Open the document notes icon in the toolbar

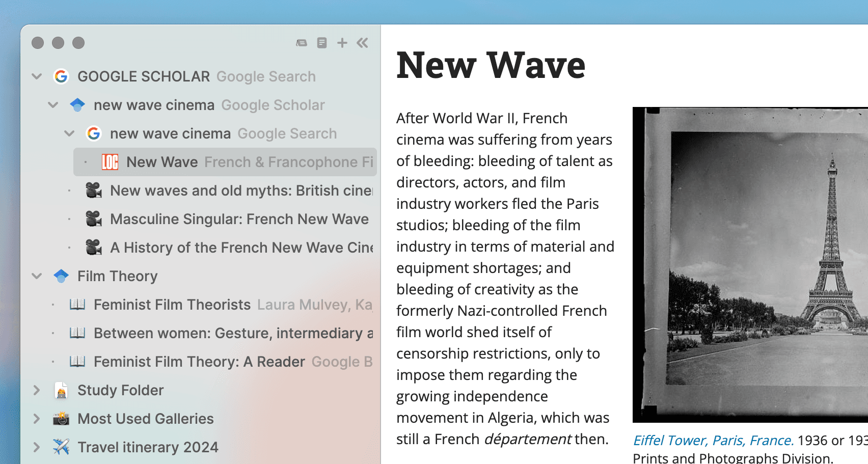coord(321,43)
